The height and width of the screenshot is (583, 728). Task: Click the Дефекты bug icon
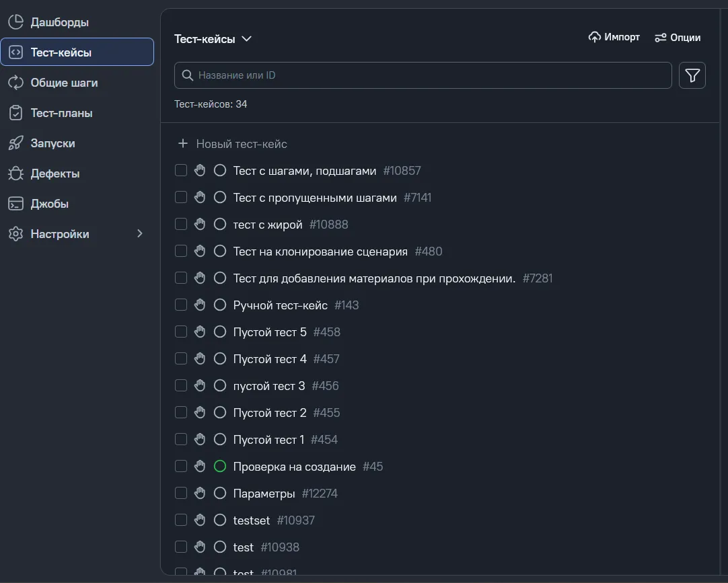click(x=15, y=173)
